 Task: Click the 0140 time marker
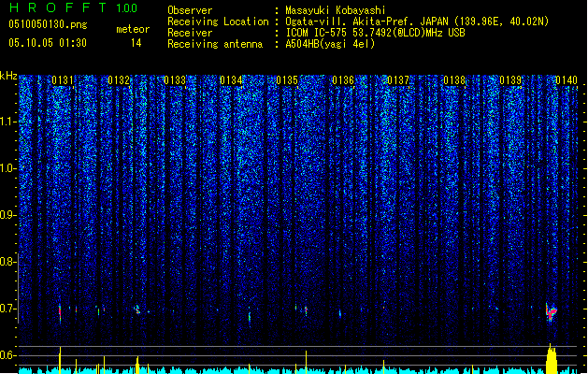click(x=566, y=80)
